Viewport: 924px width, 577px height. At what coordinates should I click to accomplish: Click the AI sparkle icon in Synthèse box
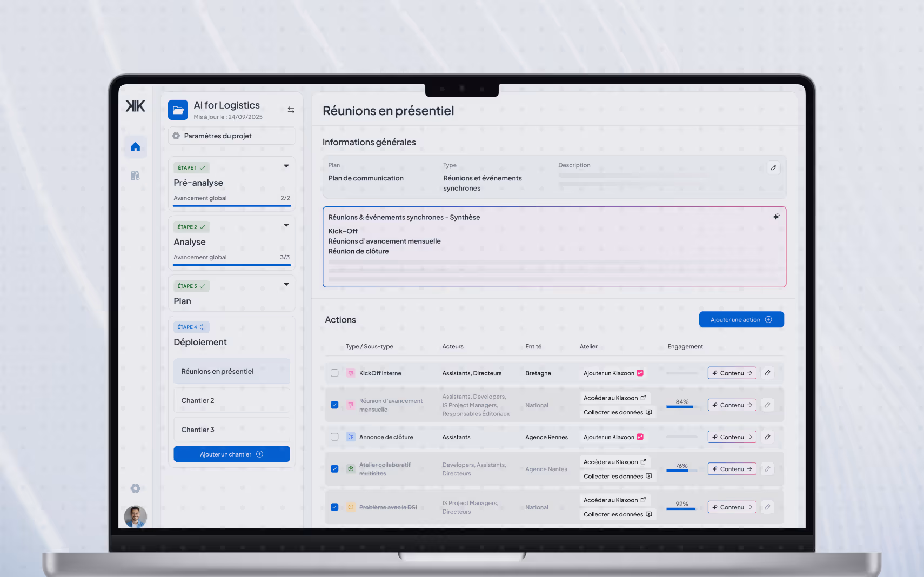(776, 217)
